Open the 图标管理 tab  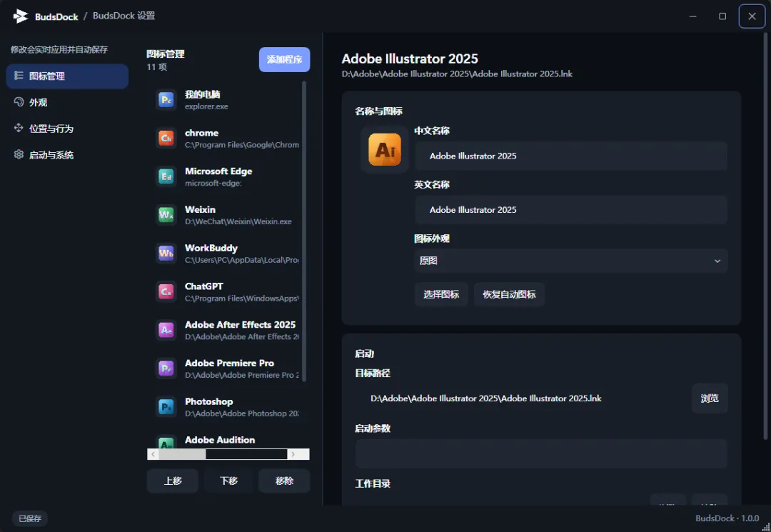coord(67,76)
